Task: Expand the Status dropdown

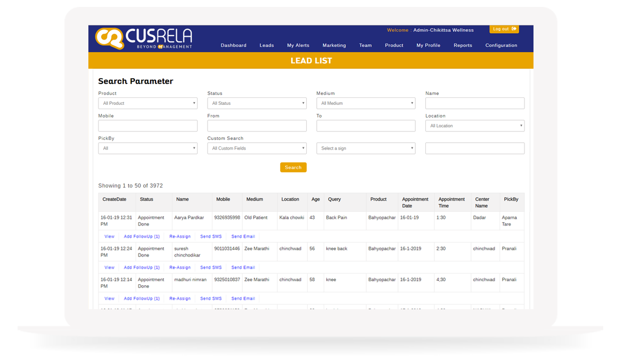Action: point(257,103)
